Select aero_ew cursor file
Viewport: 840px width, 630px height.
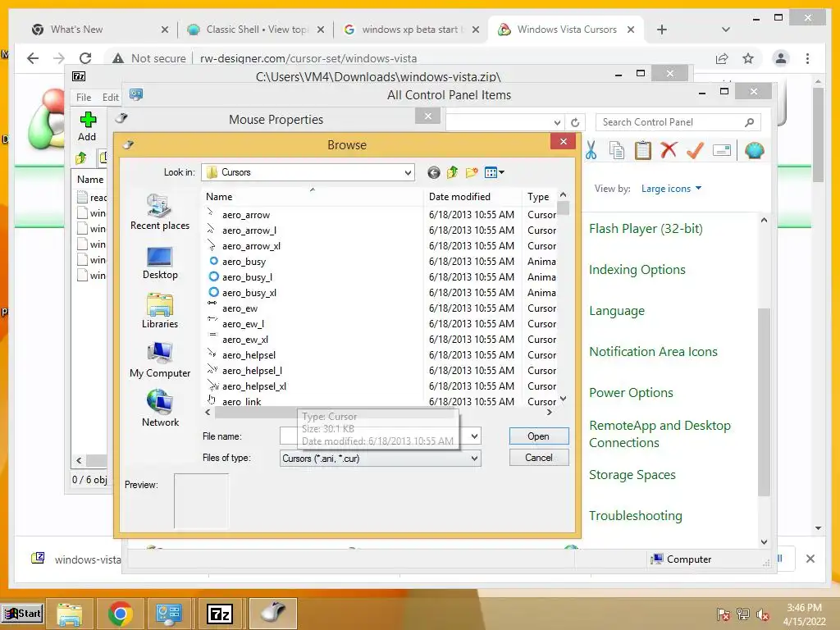(240, 308)
